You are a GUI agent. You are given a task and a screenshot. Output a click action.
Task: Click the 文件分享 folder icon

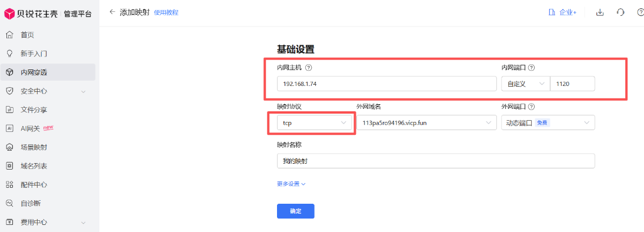[9, 110]
